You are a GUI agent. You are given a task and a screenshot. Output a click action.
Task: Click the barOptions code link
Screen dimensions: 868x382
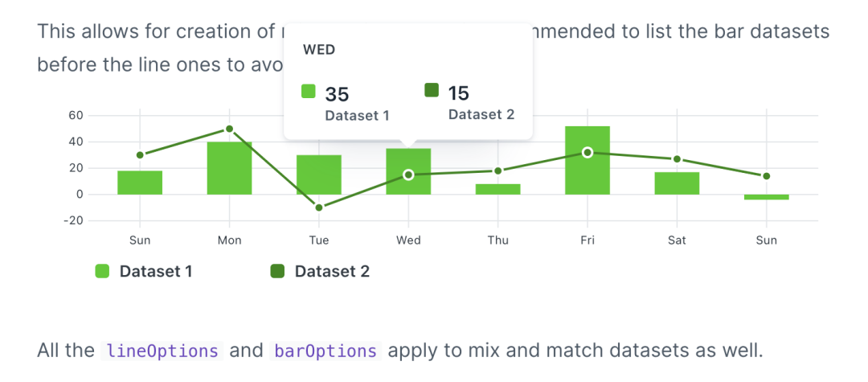pos(325,351)
